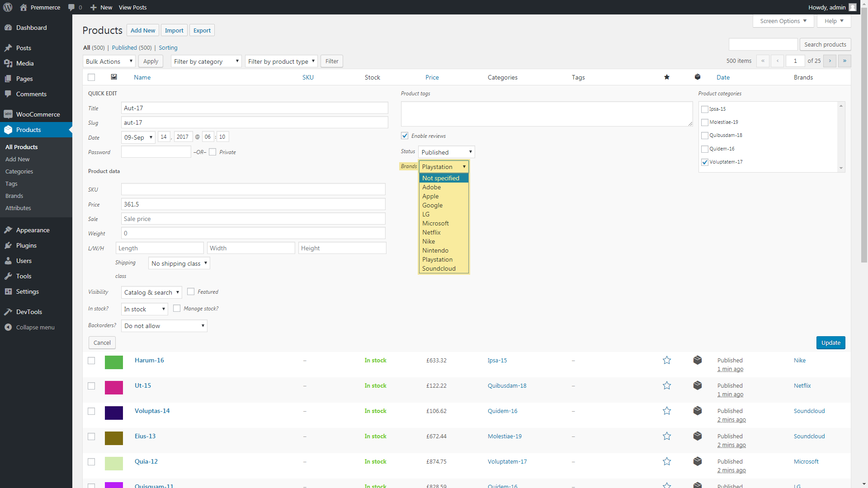Click the plus New content icon
This screenshot has height=488, width=868.
point(94,7)
